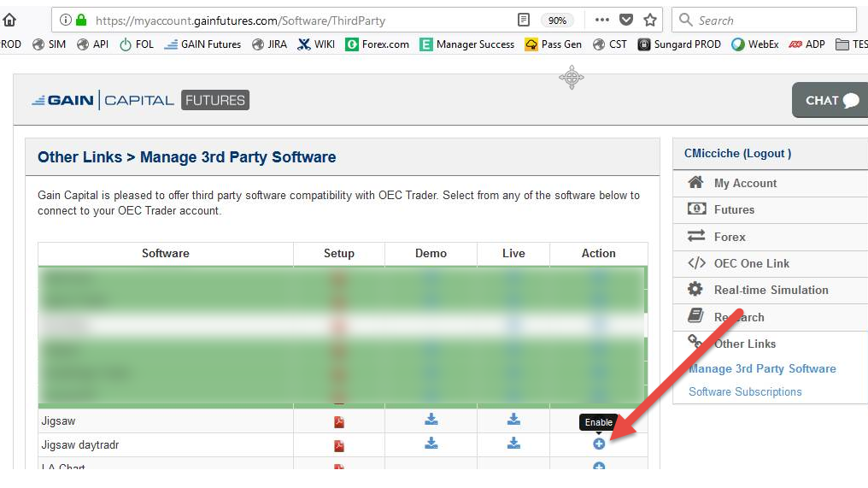Image resolution: width=868 pixels, height=488 pixels.
Task: Click the Action column header
Action: [x=598, y=253]
